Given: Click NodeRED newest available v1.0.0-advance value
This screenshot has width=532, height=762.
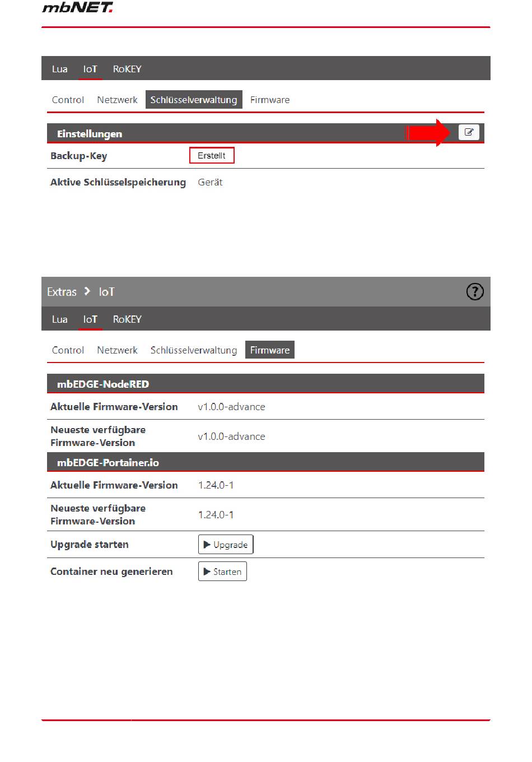Looking at the screenshot, I should (x=231, y=436).
